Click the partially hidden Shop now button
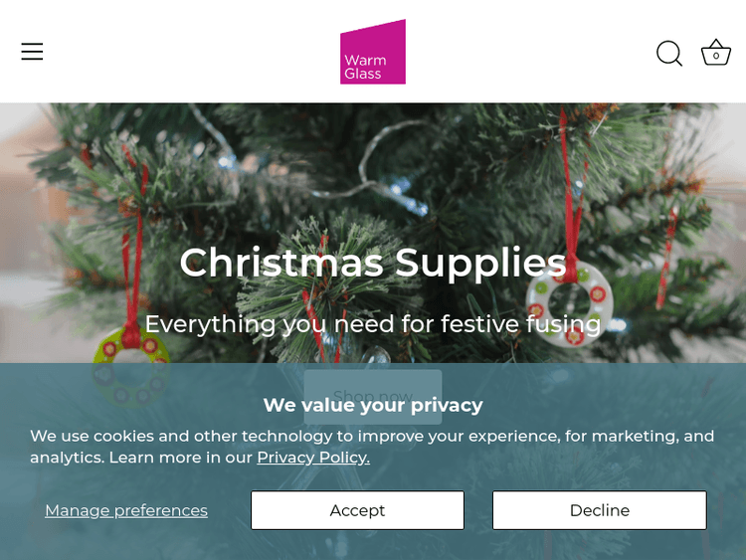 [x=373, y=383]
